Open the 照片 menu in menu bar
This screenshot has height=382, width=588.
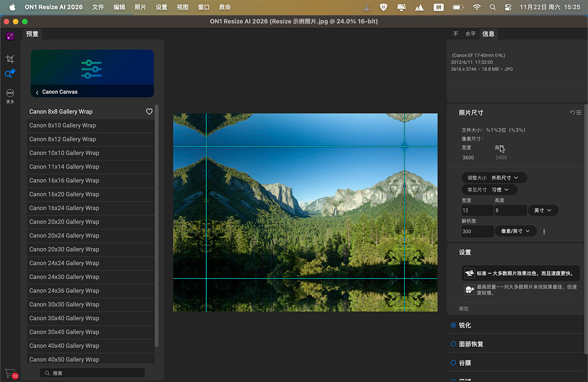pos(140,7)
